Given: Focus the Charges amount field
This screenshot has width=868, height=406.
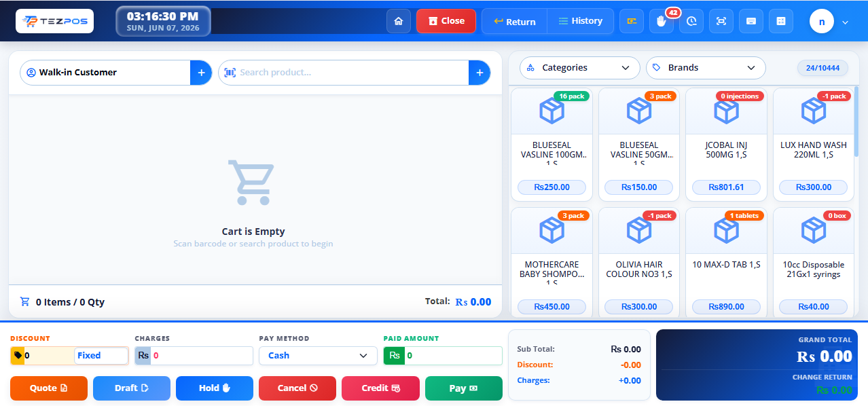Looking at the screenshot, I should [x=201, y=356].
